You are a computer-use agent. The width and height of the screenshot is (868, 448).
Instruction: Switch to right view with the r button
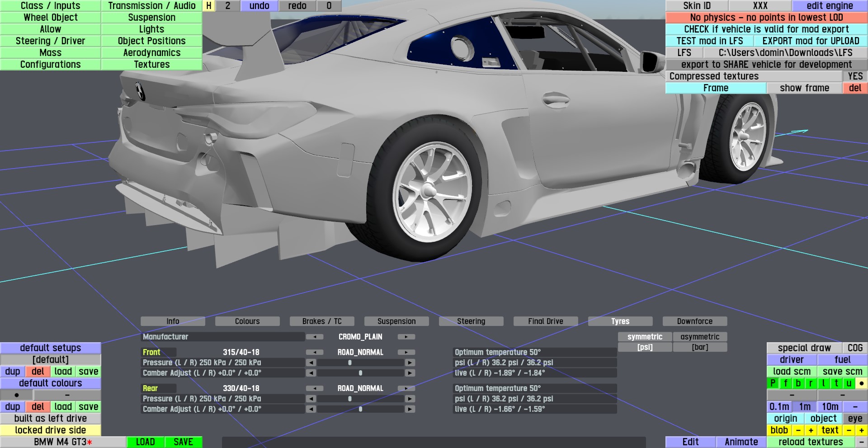pyautogui.click(x=811, y=383)
